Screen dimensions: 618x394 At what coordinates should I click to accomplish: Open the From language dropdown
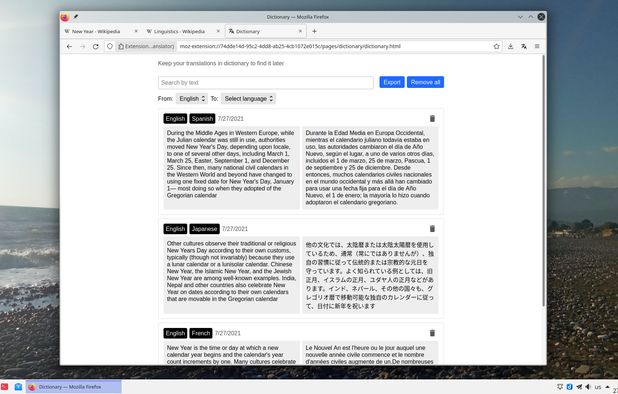[192, 98]
